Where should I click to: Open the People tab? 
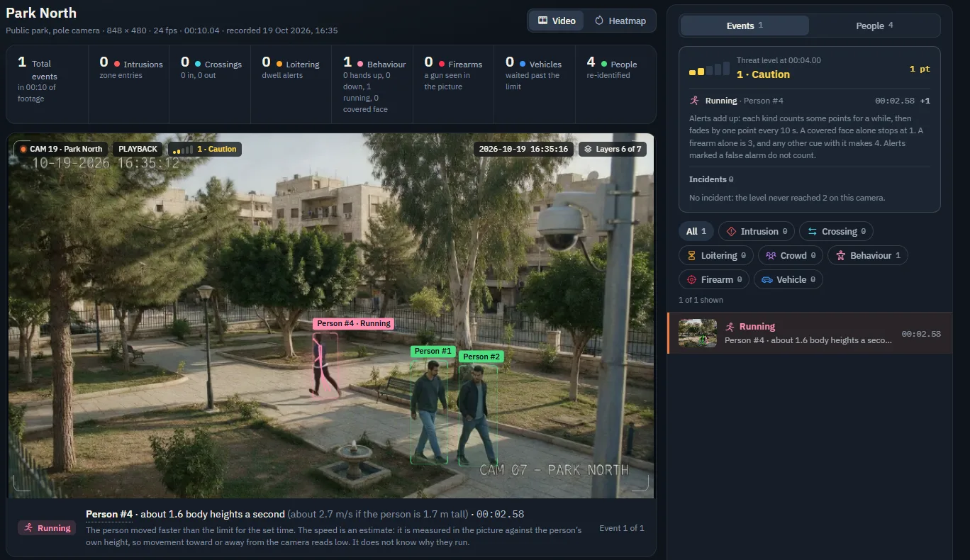click(874, 26)
